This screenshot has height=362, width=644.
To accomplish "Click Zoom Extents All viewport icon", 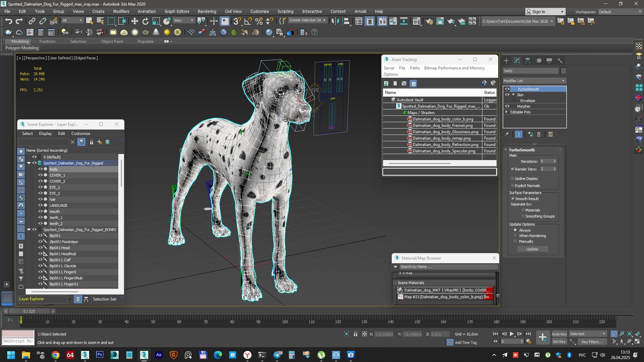I will point(637,334).
